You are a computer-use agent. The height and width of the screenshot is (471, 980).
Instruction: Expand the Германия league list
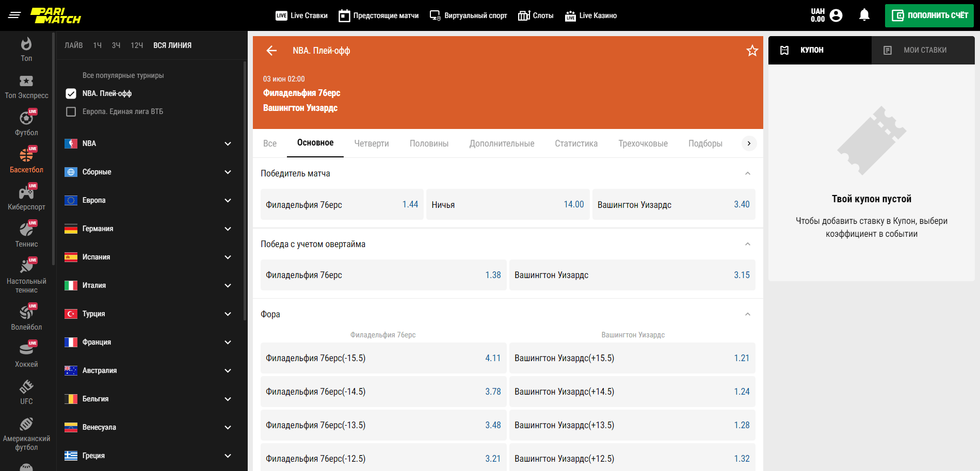pyautogui.click(x=228, y=229)
